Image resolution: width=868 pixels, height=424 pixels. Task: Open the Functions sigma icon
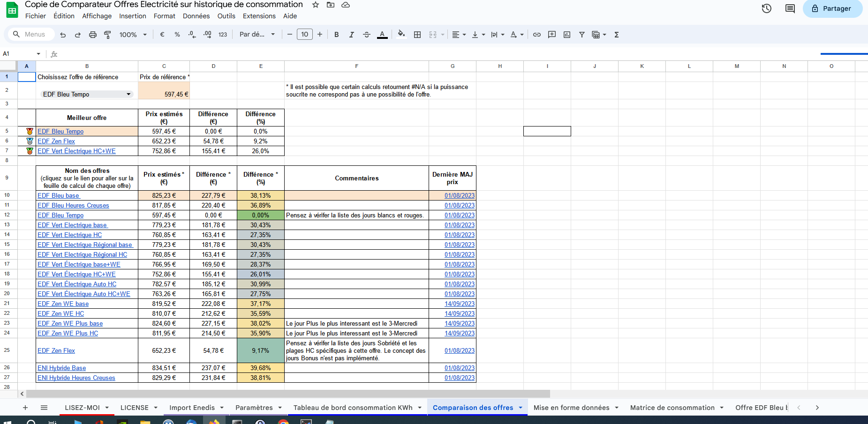coord(617,35)
